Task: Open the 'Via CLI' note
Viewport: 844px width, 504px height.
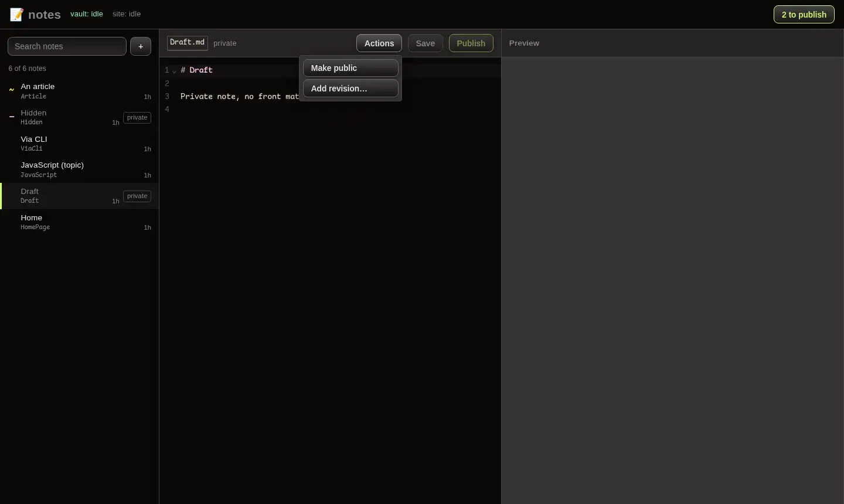Action: tap(80, 144)
